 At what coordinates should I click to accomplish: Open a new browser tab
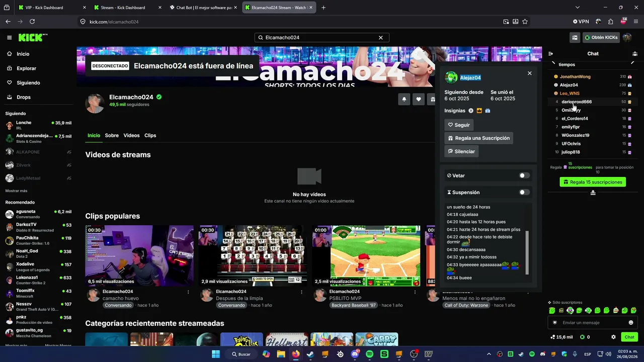point(324,8)
